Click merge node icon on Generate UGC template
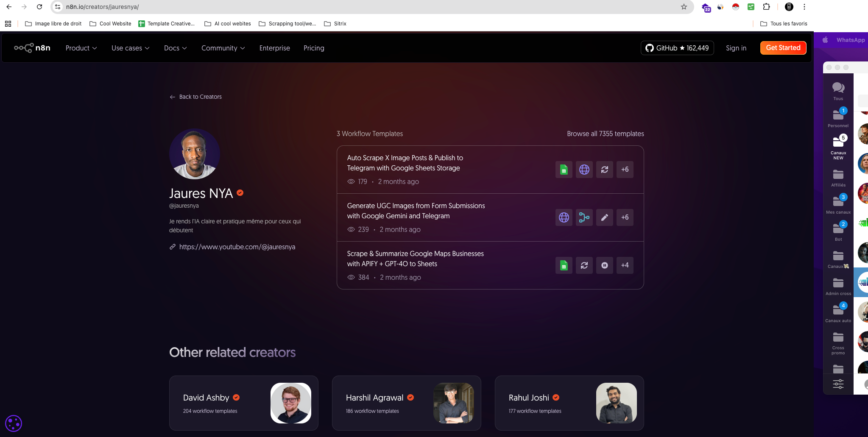868x437 pixels. (584, 217)
